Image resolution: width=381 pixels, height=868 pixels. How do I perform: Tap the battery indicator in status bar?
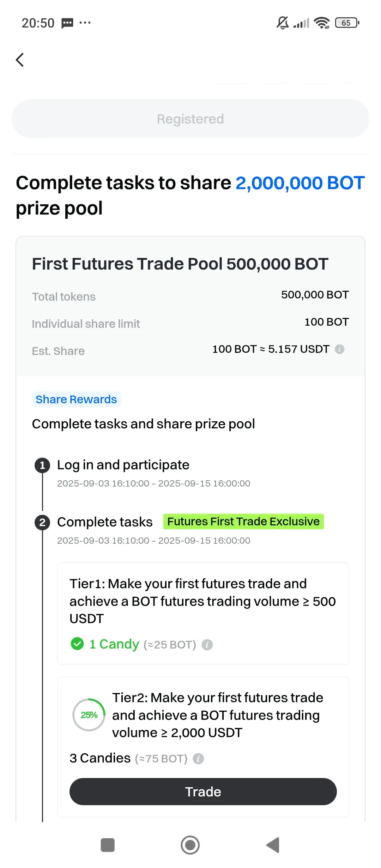click(347, 23)
